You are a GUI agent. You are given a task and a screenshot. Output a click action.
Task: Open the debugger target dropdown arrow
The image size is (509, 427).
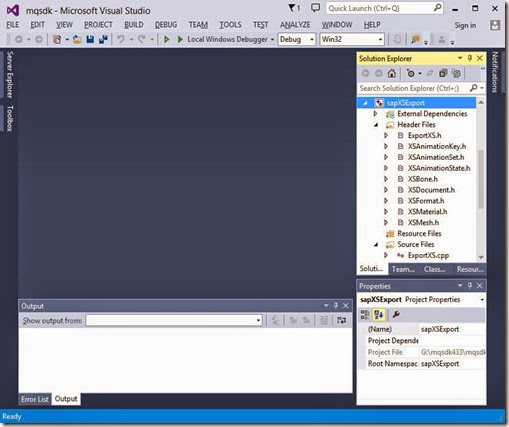coord(272,40)
